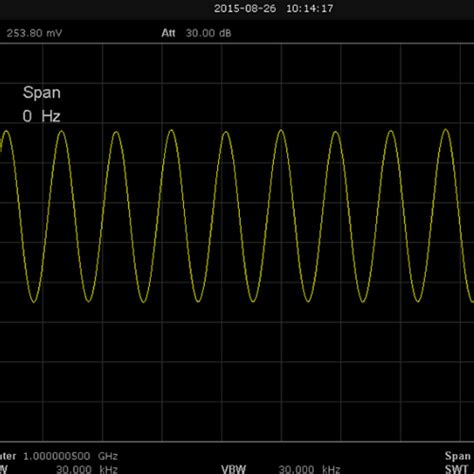Viewport: 474px width, 474px height.
Task: Select the RBW 30.000 value under center frequency
Action: click(x=74, y=469)
